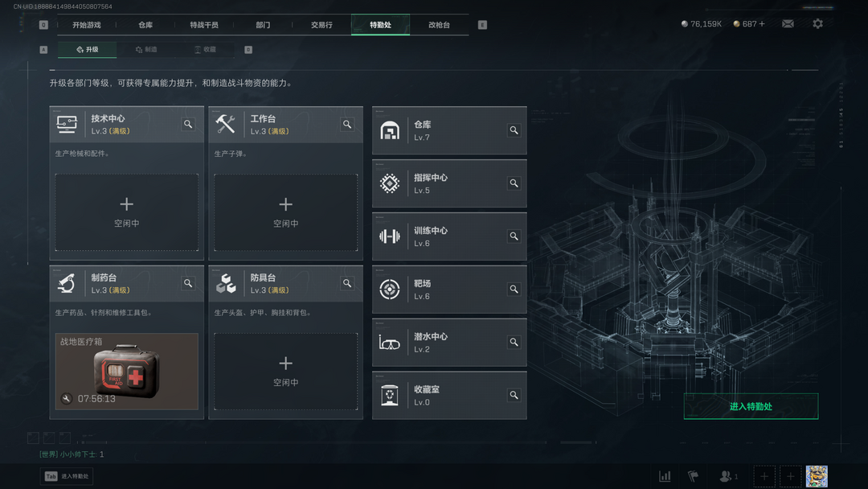Click 进入特勤处 green button
The width and height of the screenshot is (868, 489).
[x=751, y=406]
